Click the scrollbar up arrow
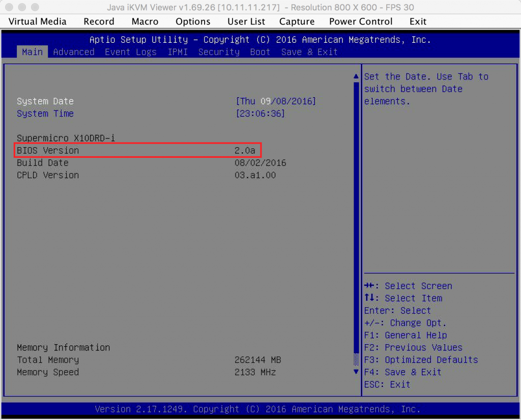 (356, 77)
